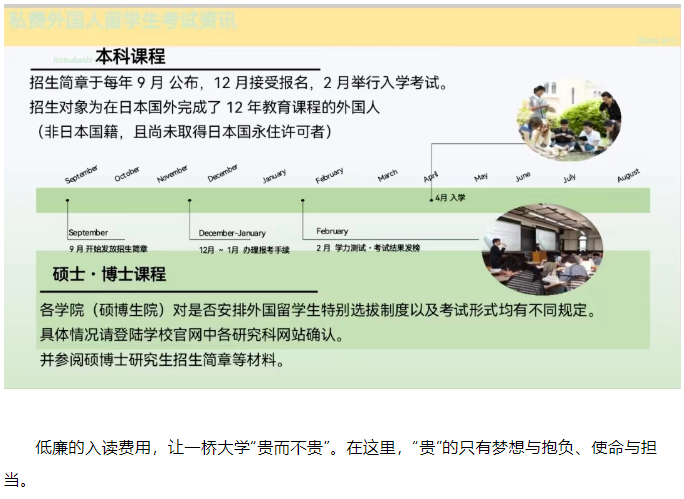Click the '4月 入学' timeline marker
Viewport: 684px width, 499px height.
click(x=450, y=198)
